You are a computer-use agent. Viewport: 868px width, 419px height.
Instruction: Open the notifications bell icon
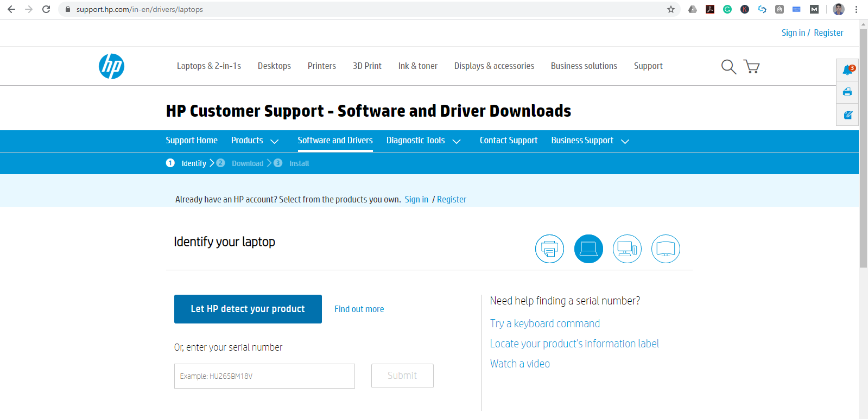[x=847, y=69]
